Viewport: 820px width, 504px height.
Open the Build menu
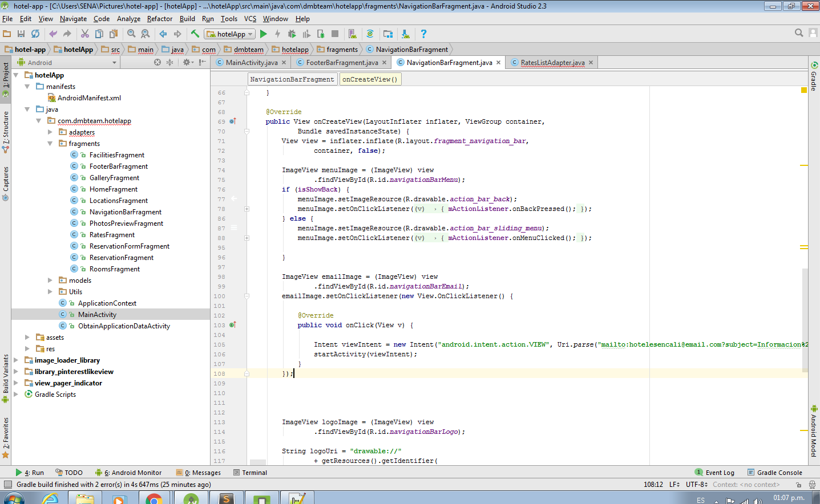point(187,19)
